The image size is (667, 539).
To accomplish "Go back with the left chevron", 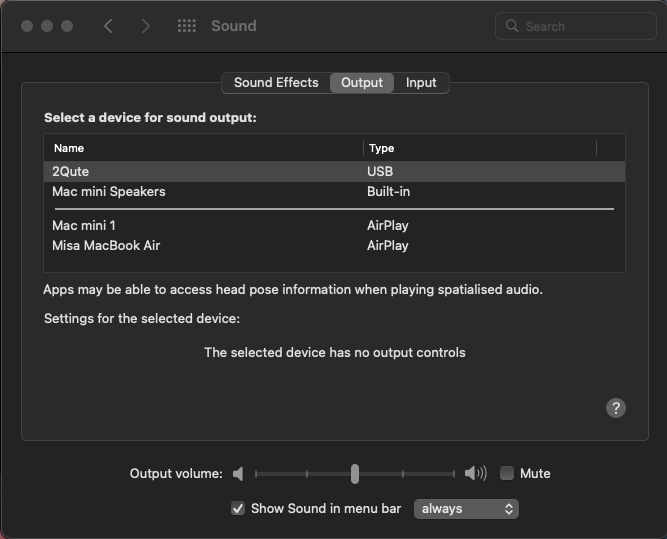I will (x=108, y=26).
